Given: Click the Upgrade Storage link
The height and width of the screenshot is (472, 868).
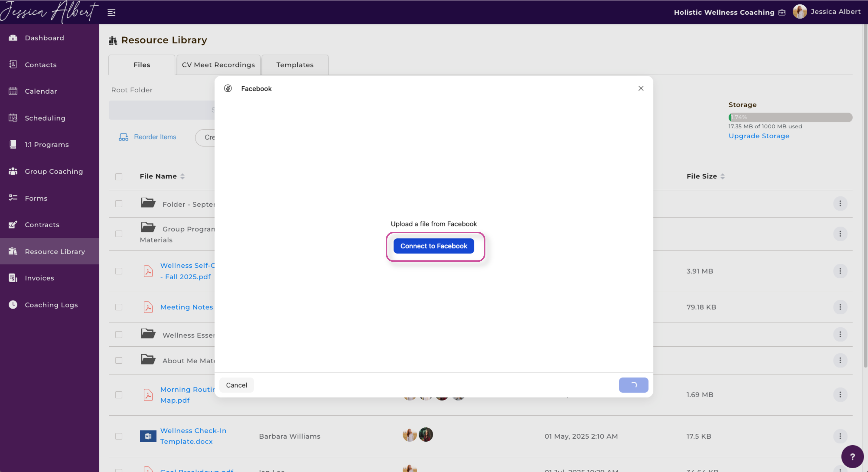Looking at the screenshot, I should pos(759,136).
